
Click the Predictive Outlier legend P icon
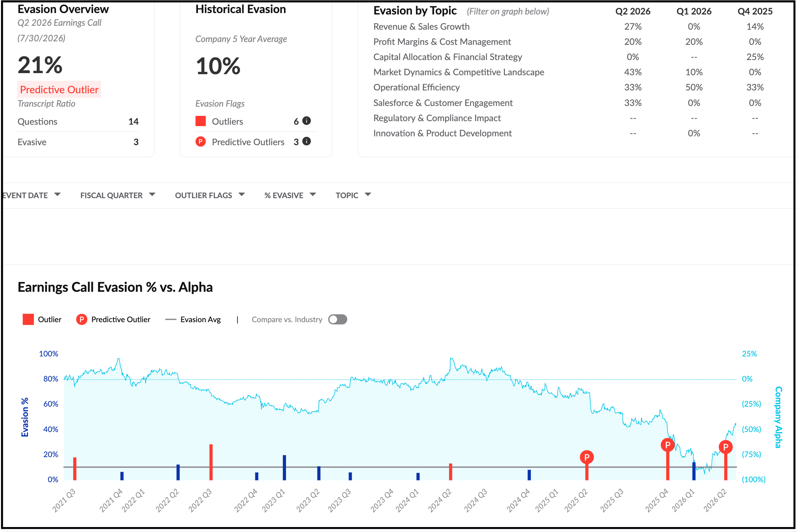82,319
